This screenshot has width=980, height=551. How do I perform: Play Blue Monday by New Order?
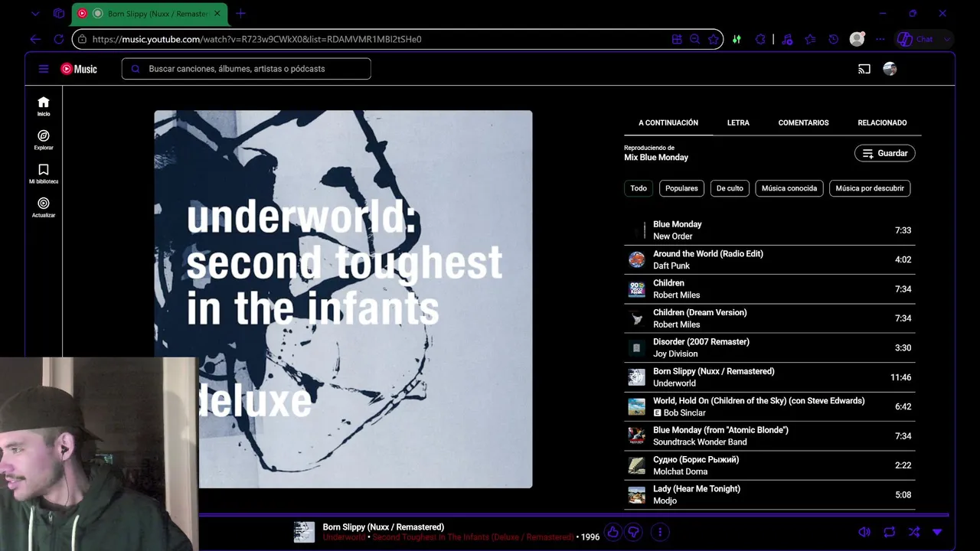coord(769,230)
